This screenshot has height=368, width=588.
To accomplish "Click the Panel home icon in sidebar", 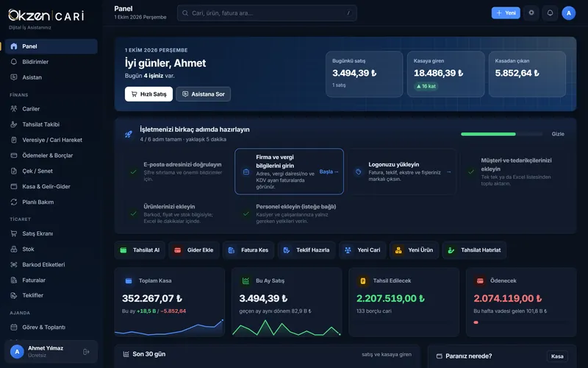I will 14,46.
